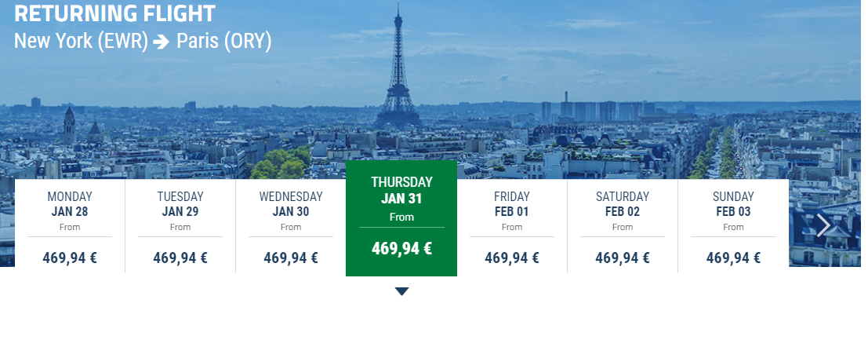The height and width of the screenshot is (340, 868).
Task: Click the price in the green Thursday card
Action: coord(401,249)
